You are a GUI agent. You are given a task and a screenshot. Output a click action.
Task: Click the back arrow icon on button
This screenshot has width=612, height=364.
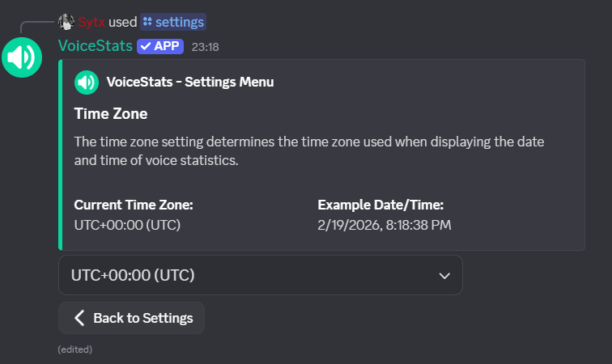tap(79, 318)
